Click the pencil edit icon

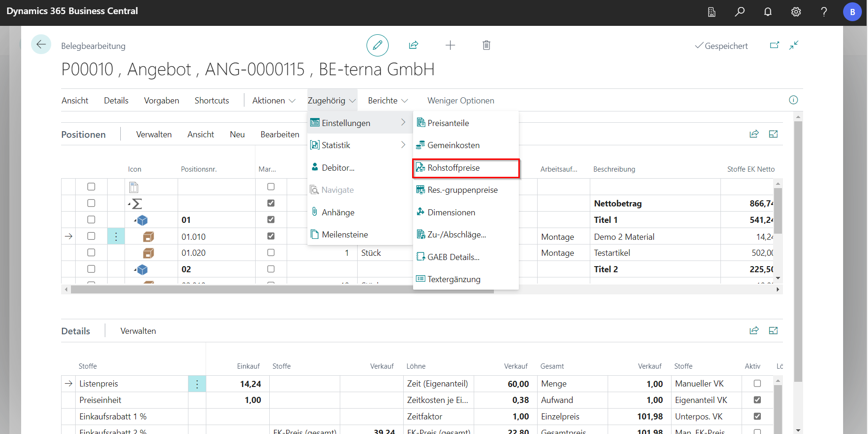(377, 45)
